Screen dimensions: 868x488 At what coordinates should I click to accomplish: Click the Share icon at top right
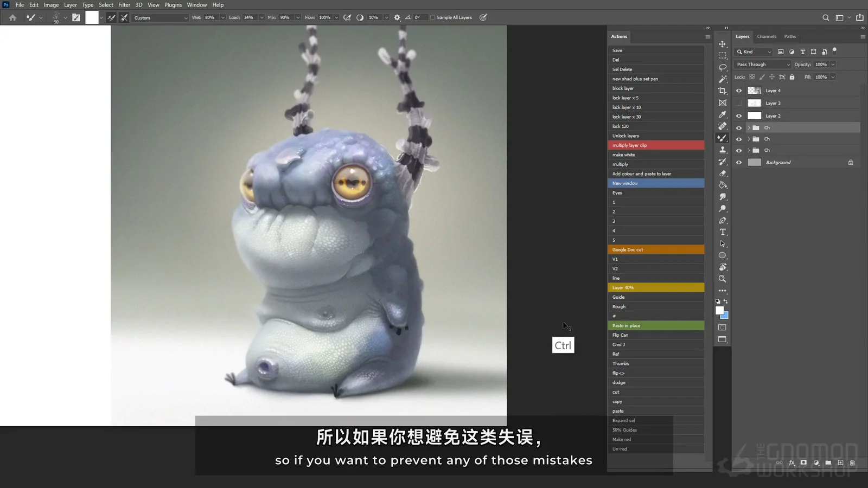pyautogui.click(x=860, y=17)
